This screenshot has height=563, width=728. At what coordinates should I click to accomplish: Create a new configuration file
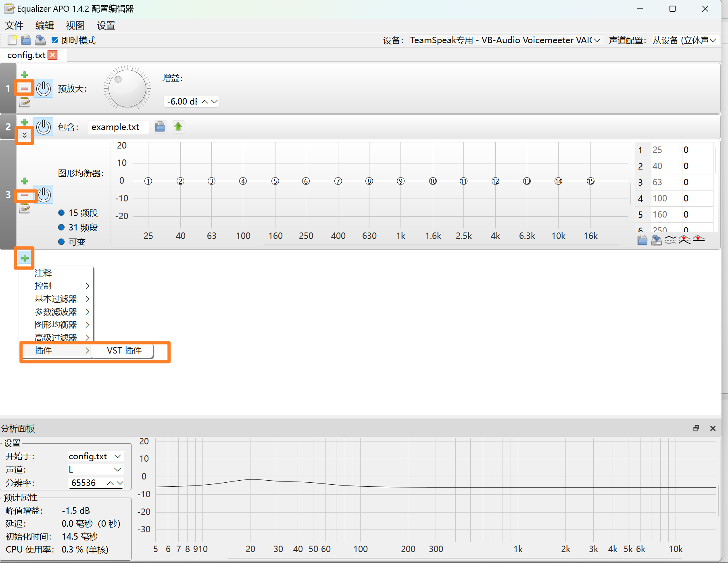tap(12, 40)
